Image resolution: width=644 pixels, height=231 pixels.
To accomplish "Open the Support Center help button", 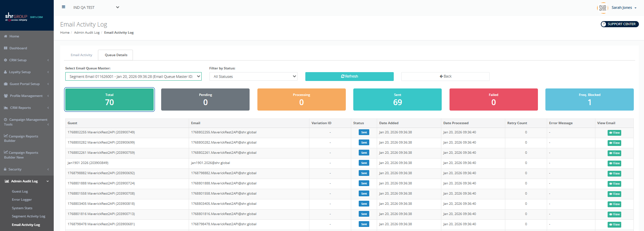I will (x=620, y=24).
